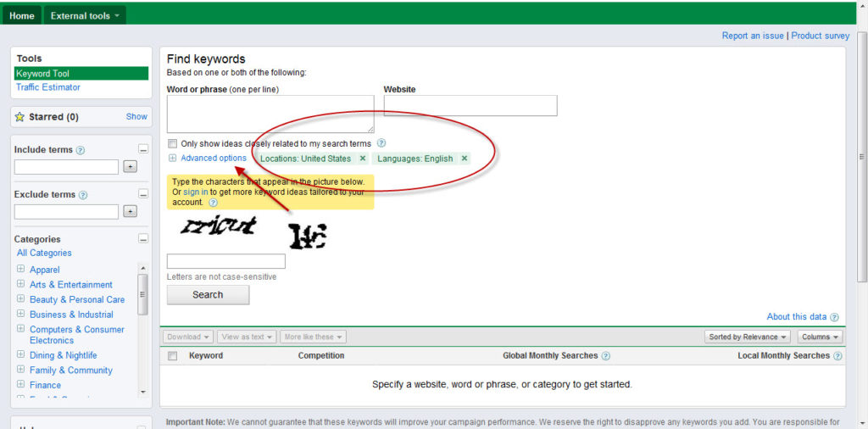The height and width of the screenshot is (429, 868).
Task: Click the Include terms input field
Action: [x=66, y=167]
